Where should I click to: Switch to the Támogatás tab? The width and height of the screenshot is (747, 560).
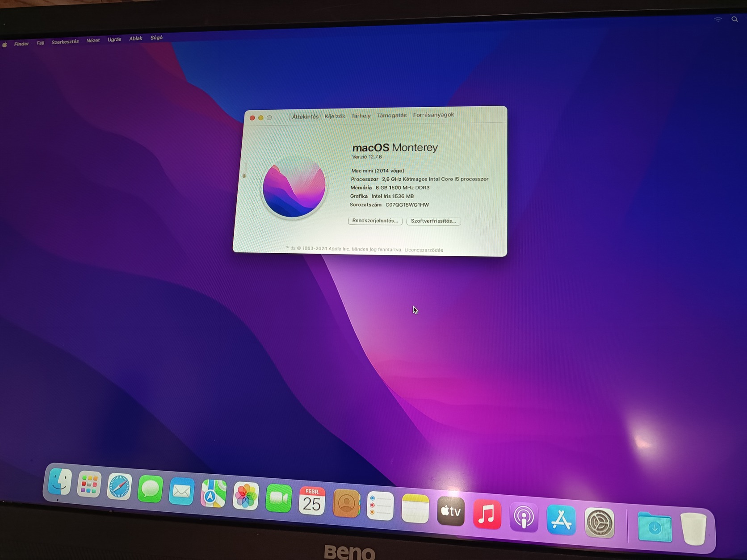(x=392, y=115)
